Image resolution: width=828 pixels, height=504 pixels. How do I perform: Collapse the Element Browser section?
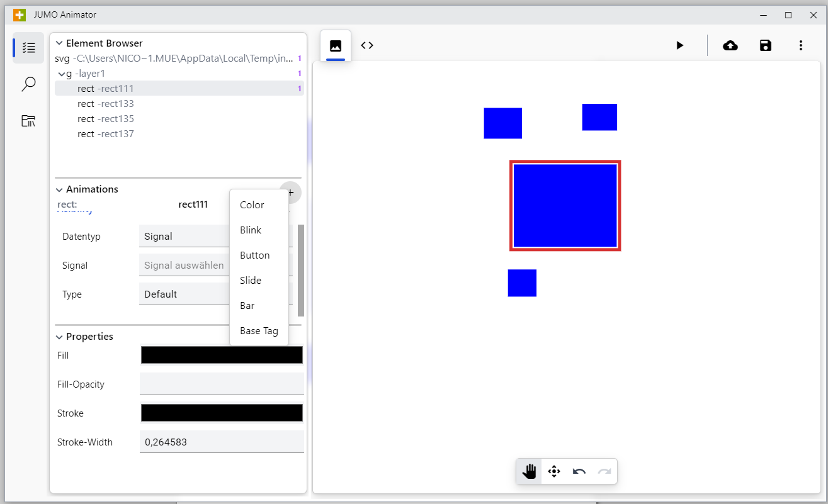coord(59,43)
